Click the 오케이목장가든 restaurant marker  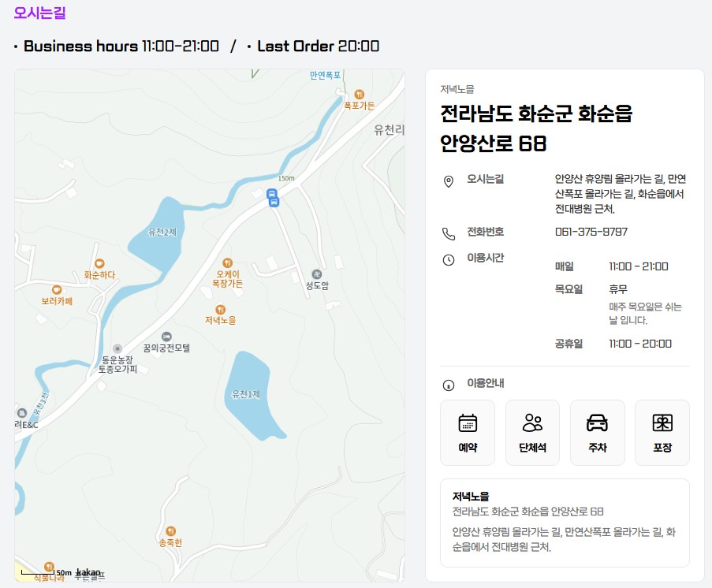pos(228,262)
